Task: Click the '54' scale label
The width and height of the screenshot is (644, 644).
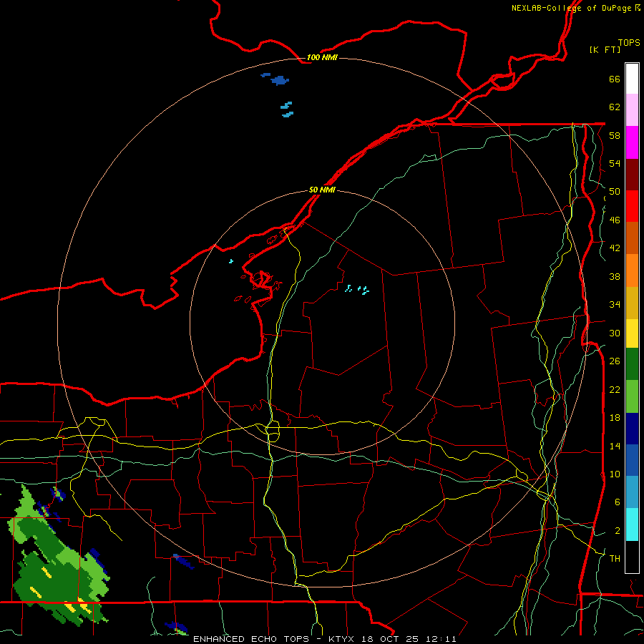Action: [615, 163]
